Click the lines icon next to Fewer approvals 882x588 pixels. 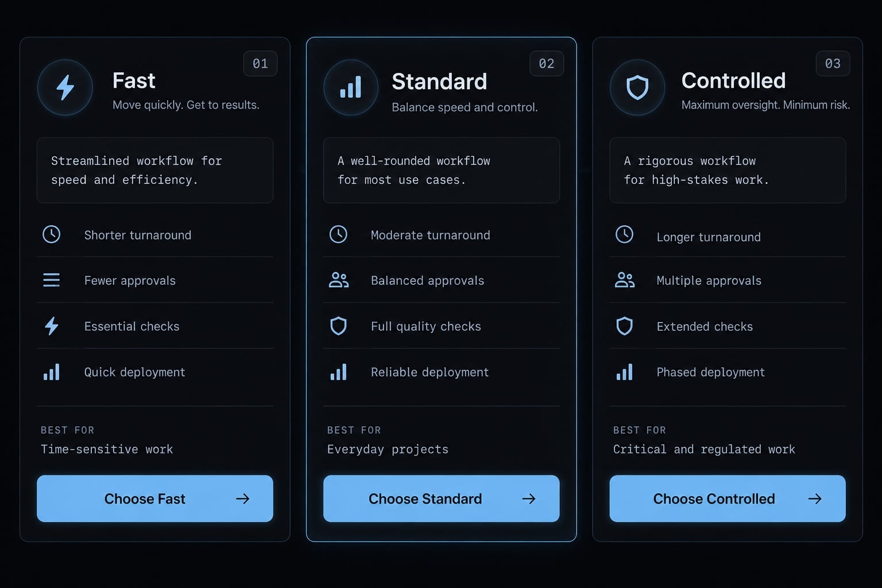(52, 280)
